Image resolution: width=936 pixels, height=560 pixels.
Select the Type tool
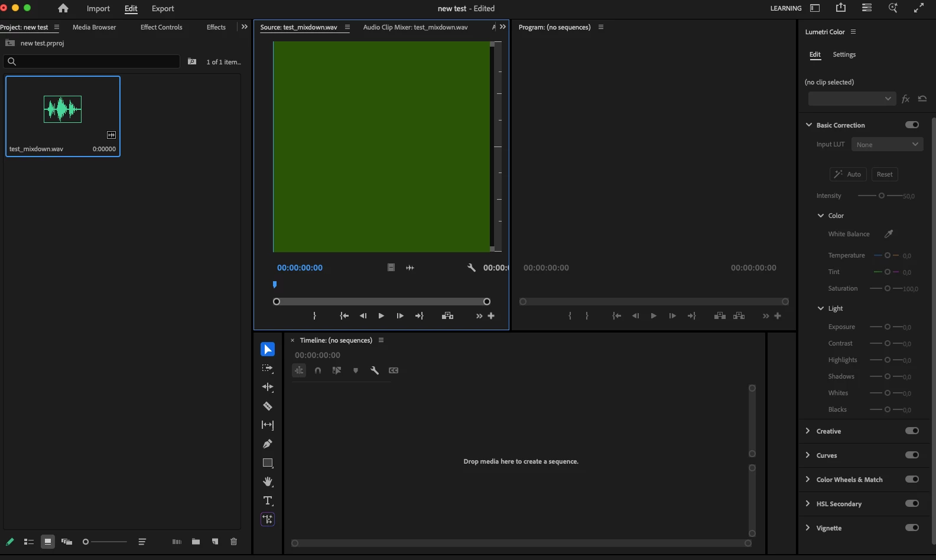[268, 501]
